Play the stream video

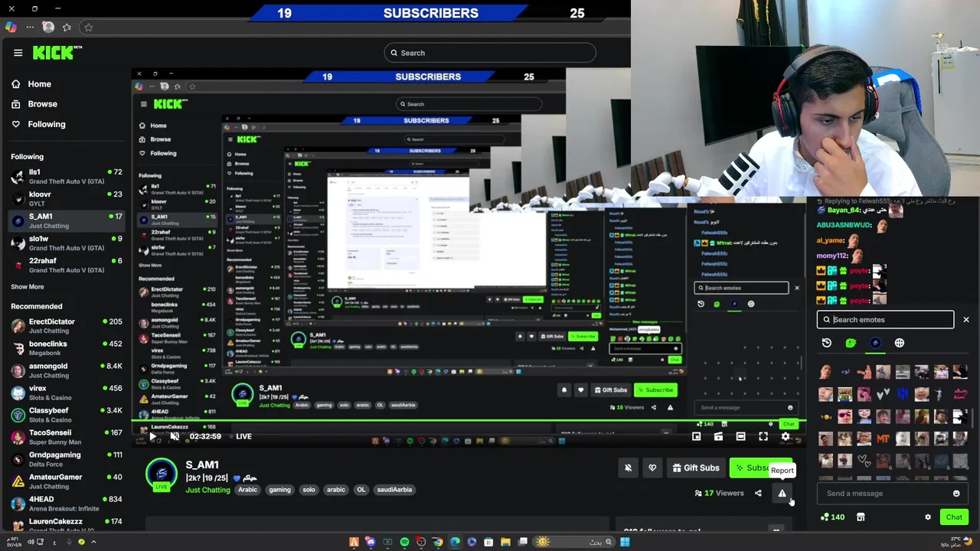152,436
